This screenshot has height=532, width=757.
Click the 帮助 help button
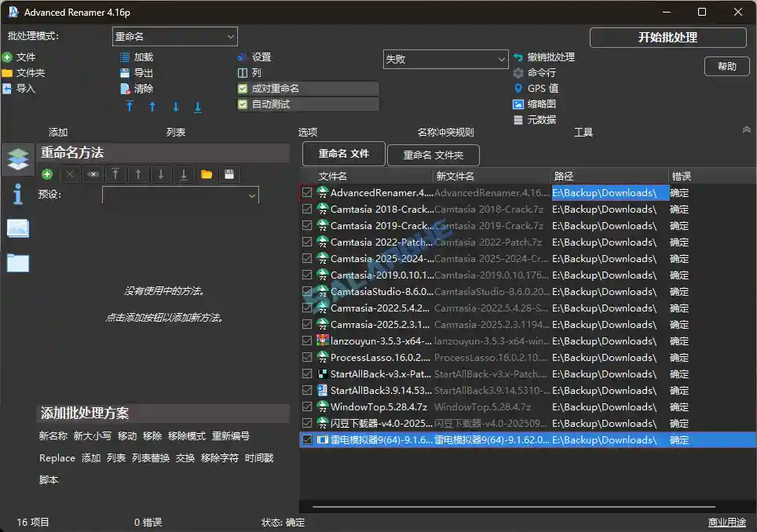[726, 66]
